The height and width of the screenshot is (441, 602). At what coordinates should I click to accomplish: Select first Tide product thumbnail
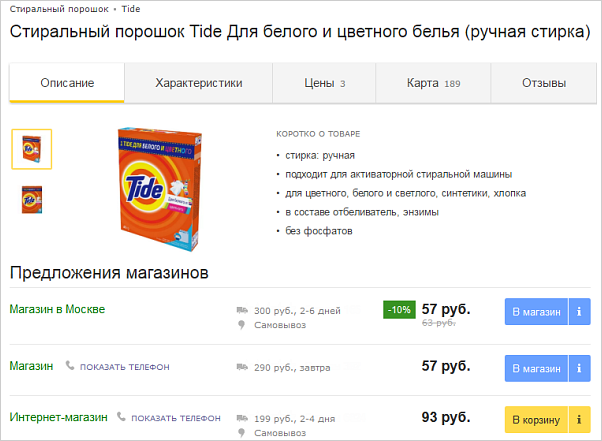(x=31, y=149)
